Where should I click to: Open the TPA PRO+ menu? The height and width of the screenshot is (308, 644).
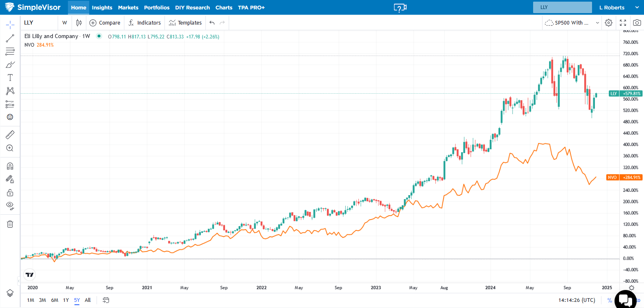coord(251,7)
